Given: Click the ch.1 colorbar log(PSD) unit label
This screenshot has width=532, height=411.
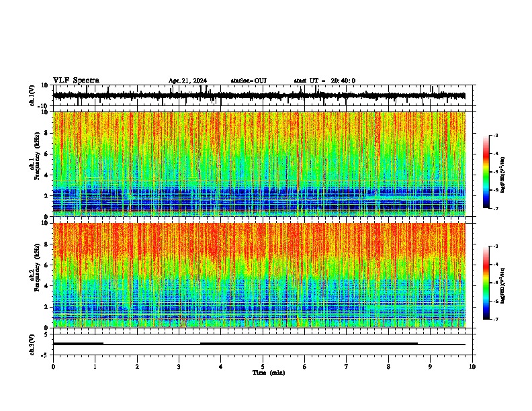Looking at the screenshot, I should [503, 175].
